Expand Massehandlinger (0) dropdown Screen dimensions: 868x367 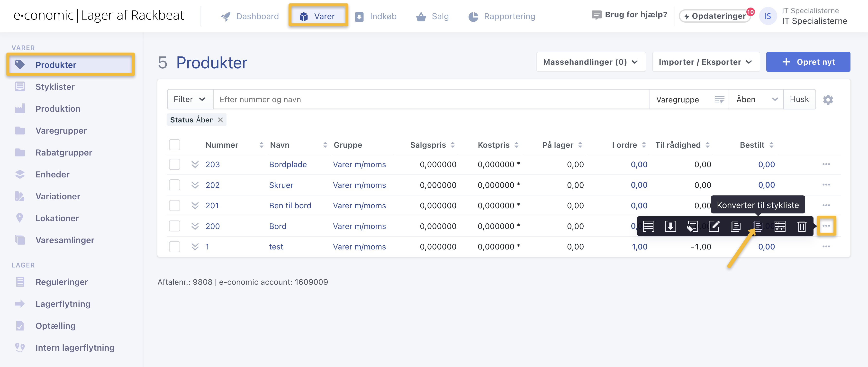(x=591, y=62)
